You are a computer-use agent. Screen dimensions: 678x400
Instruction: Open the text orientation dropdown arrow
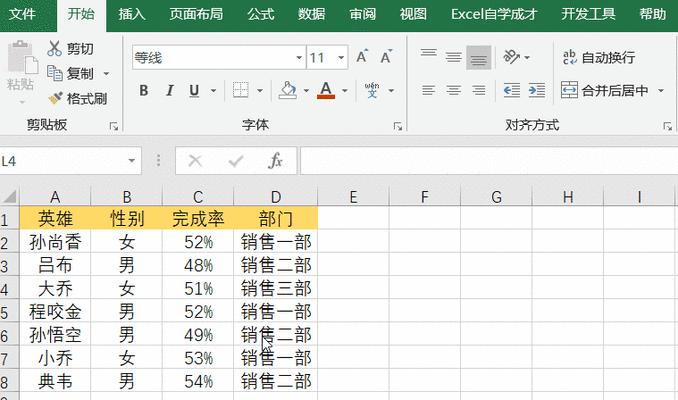coord(527,57)
